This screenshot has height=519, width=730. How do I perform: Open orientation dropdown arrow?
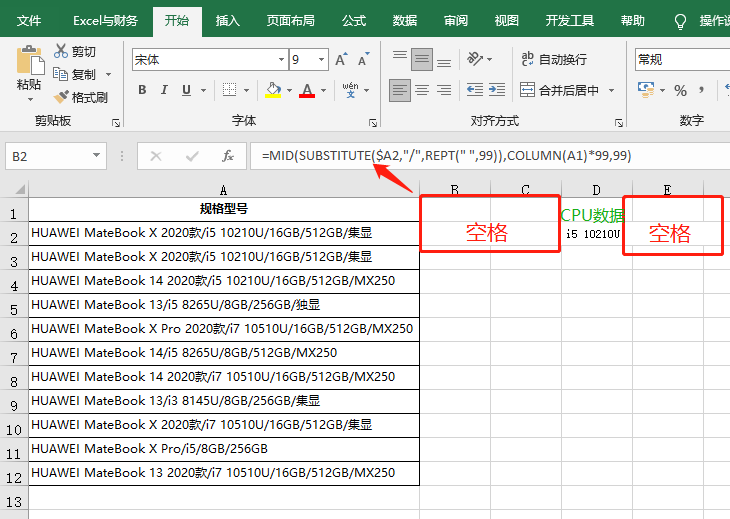pos(489,60)
